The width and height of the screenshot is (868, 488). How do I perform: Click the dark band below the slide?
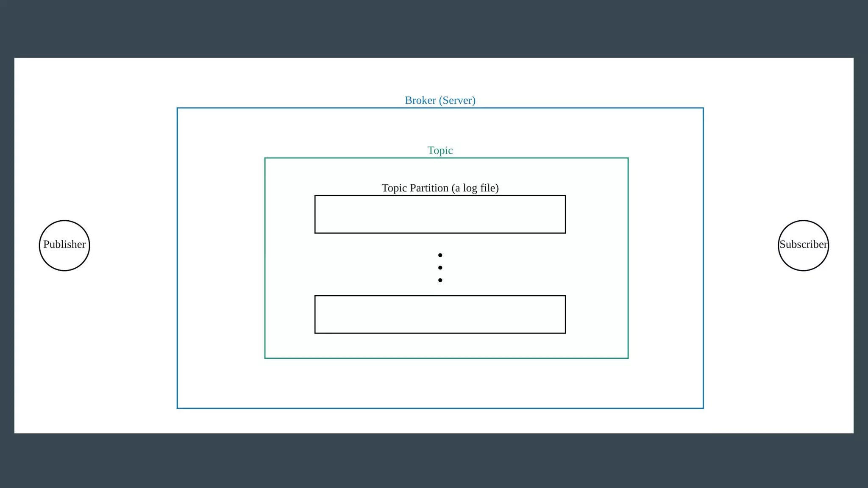tap(434, 460)
